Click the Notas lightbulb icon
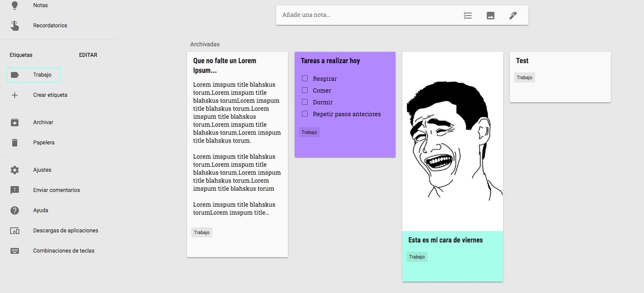Viewport: 644px width, 293px height. pyautogui.click(x=15, y=5)
